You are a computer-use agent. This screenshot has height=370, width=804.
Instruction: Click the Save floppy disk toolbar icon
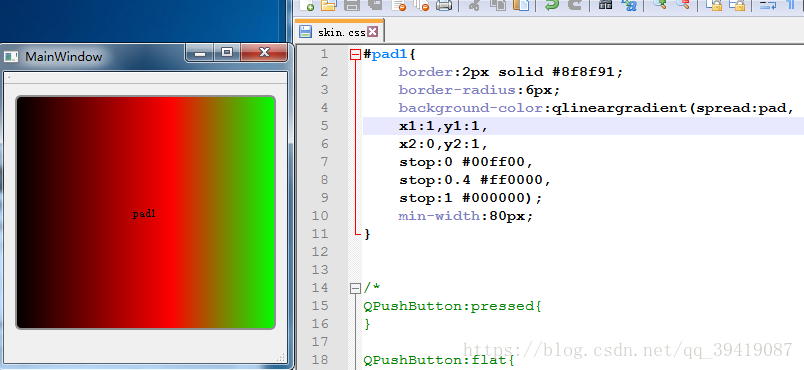tap(352, 5)
